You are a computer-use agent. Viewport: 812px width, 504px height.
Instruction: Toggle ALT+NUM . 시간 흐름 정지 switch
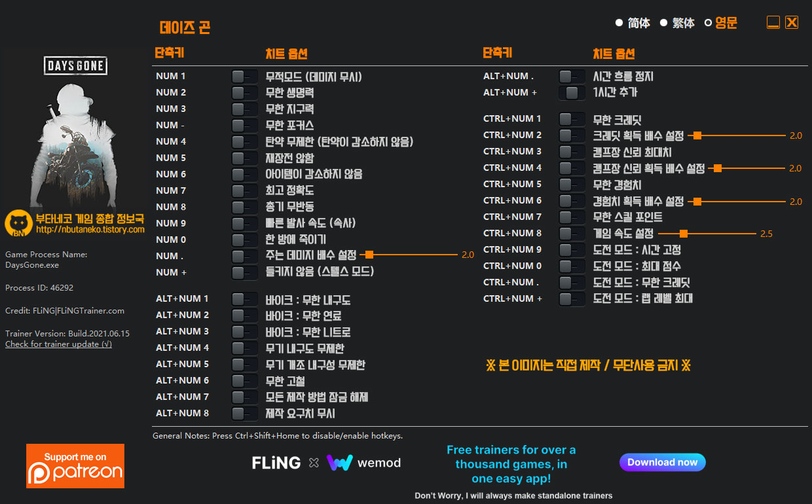point(572,77)
